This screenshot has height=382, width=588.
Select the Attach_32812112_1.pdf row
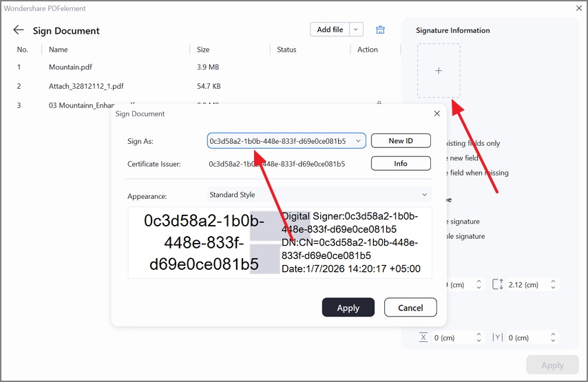(200, 86)
